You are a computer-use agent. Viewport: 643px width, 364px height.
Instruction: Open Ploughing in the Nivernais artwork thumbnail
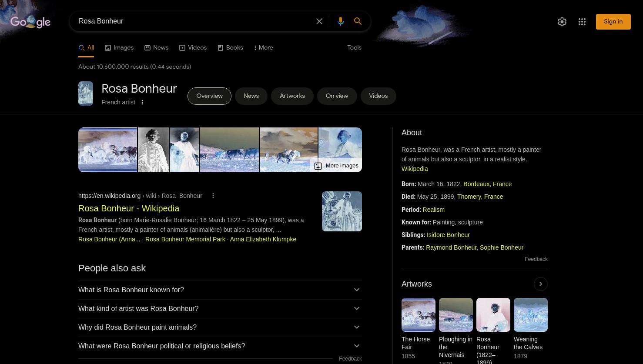pyautogui.click(x=456, y=315)
